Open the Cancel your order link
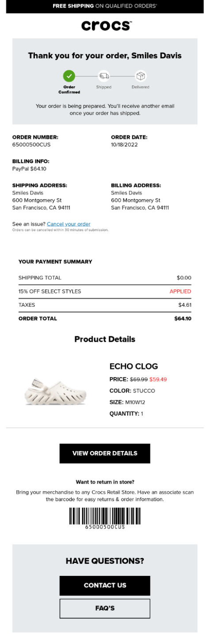 pos(69,224)
